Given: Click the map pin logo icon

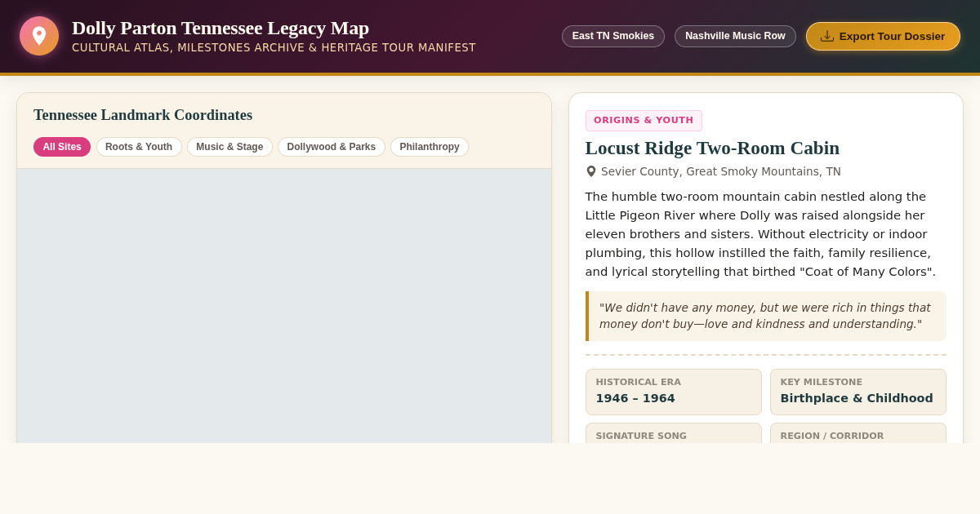Looking at the screenshot, I should pyautogui.click(x=39, y=36).
